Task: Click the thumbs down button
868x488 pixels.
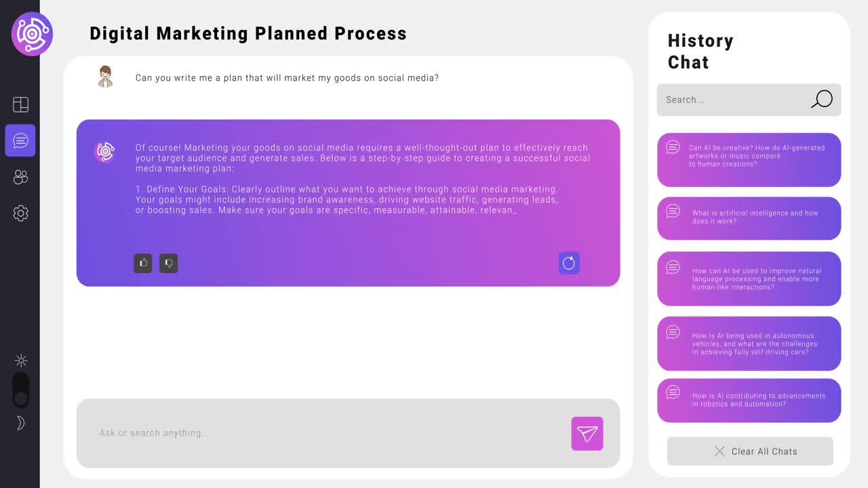Action: (x=168, y=263)
